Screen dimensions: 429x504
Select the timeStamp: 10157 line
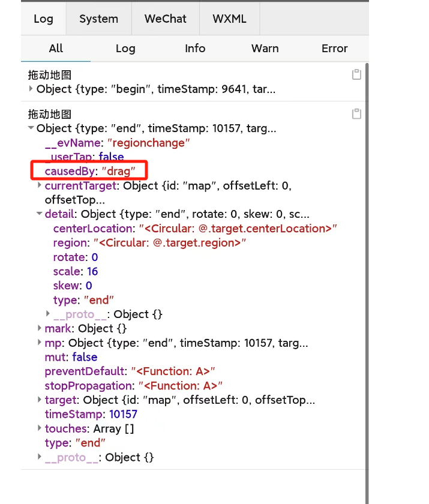[91, 414]
